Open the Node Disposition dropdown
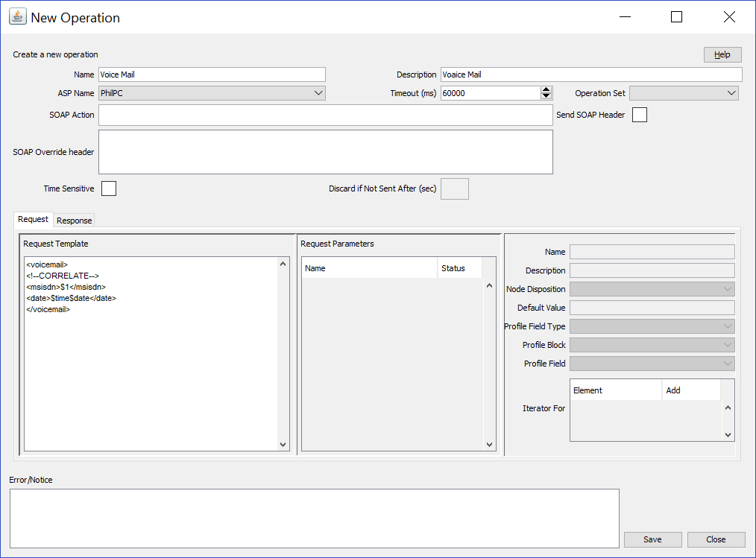The image size is (756, 558). pyautogui.click(x=652, y=289)
